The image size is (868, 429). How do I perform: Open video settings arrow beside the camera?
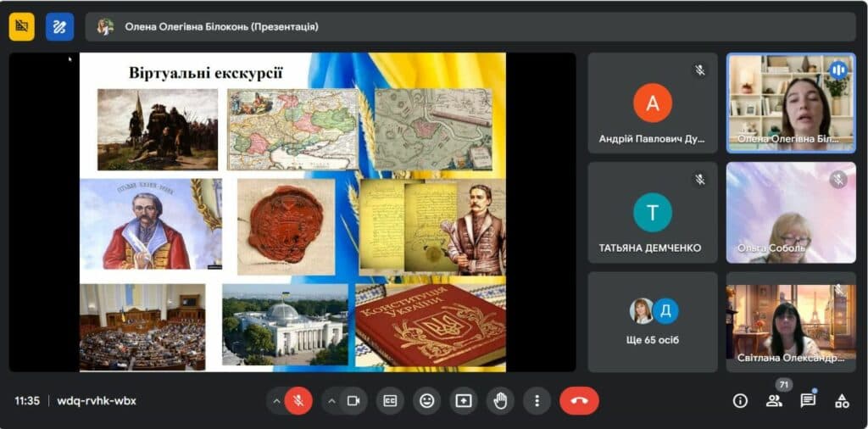tap(331, 401)
